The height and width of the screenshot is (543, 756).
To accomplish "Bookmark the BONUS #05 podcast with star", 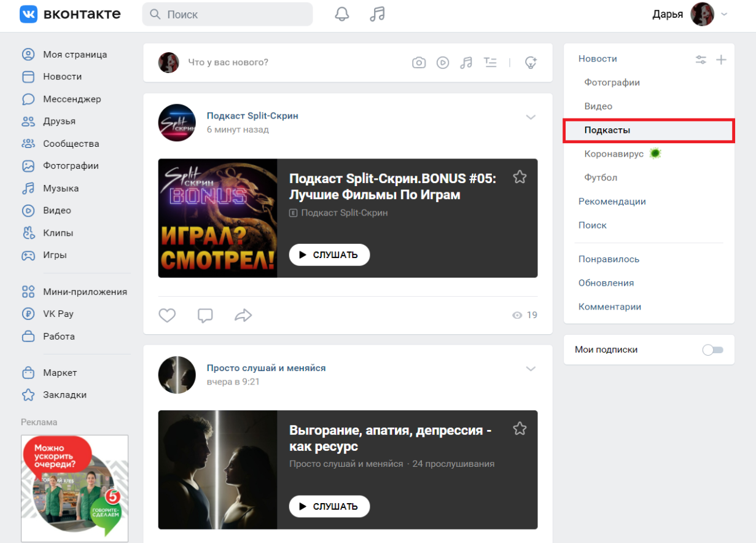I will coord(520,177).
